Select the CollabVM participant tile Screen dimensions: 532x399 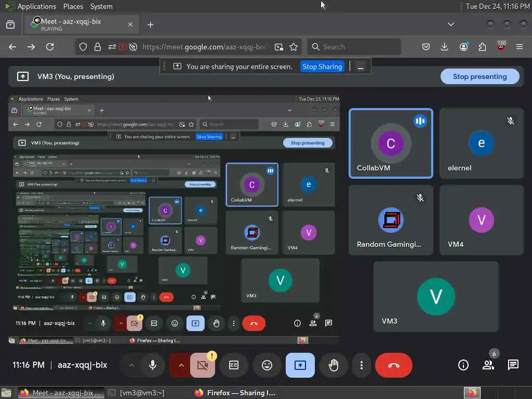tap(391, 143)
